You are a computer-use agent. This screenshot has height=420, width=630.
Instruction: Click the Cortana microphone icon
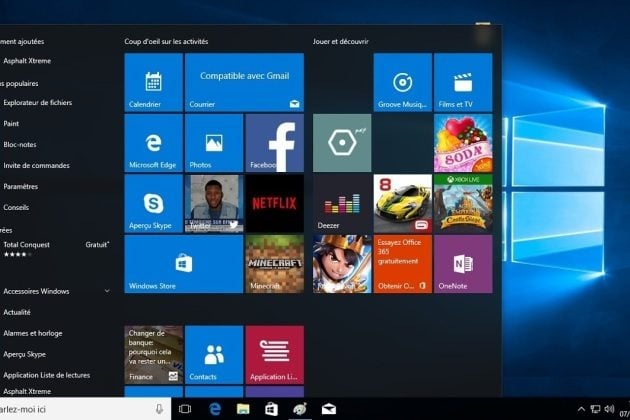click(159, 409)
